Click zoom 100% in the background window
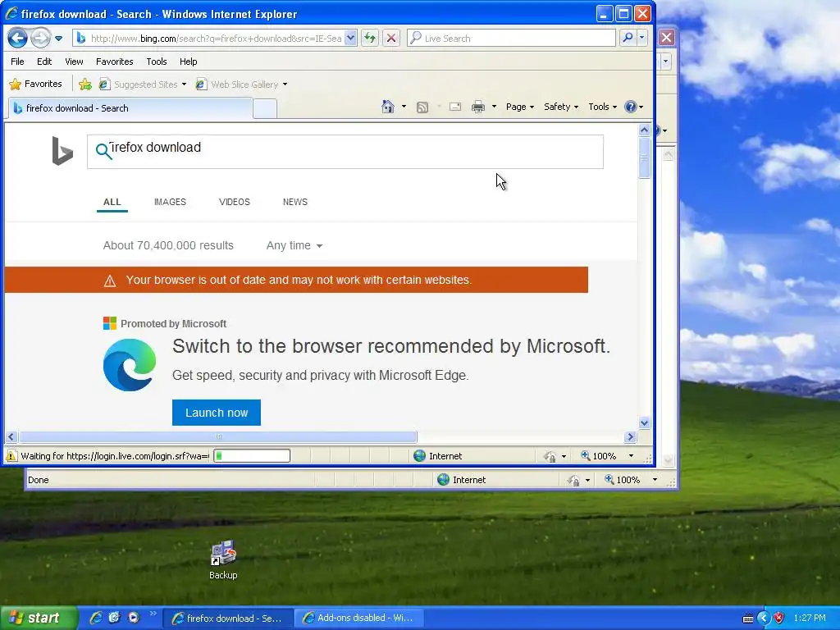The image size is (840, 630). [622, 480]
